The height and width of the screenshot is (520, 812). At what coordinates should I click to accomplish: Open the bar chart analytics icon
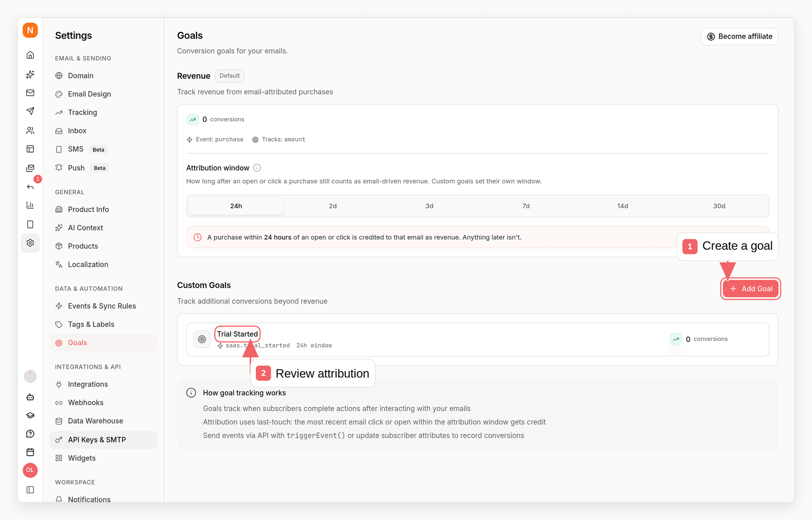click(x=30, y=205)
